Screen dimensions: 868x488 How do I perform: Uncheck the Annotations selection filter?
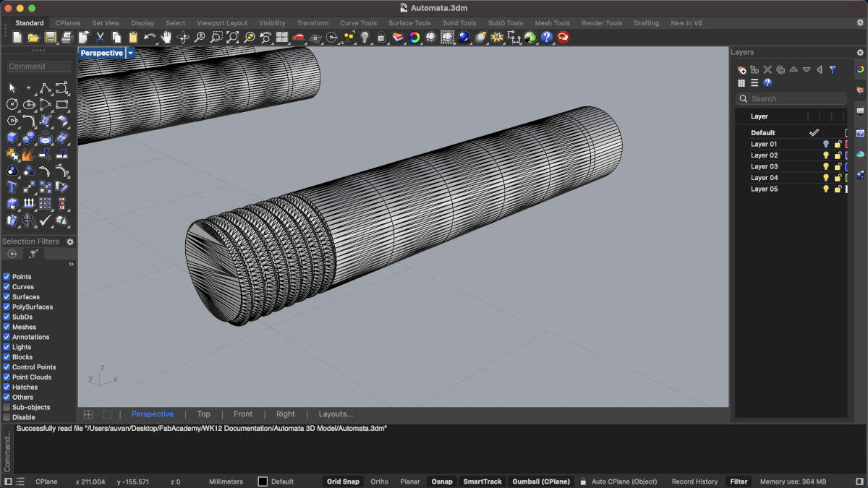[x=7, y=337]
